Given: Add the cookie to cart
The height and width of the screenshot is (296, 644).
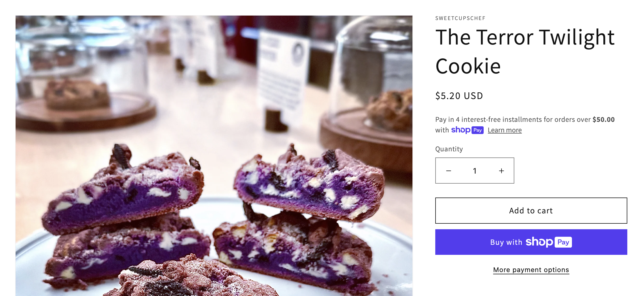Looking at the screenshot, I should click(x=531, y=211).
